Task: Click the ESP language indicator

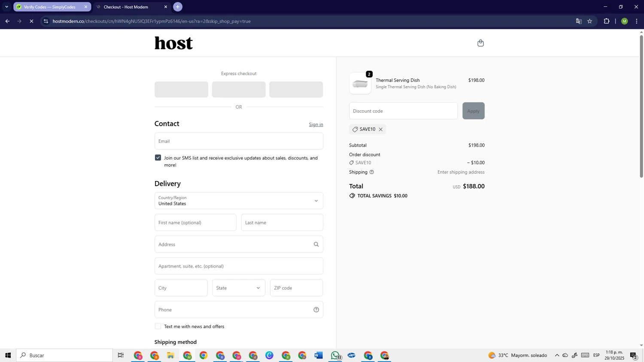Action: (597, 355)
